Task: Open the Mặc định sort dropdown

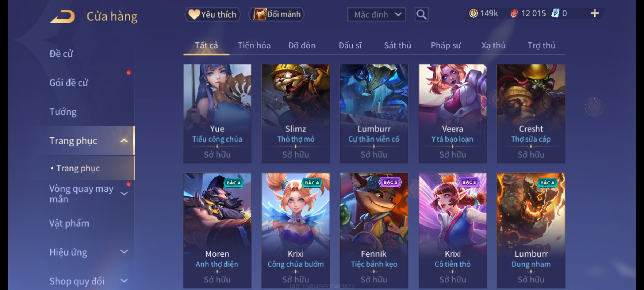Action: (376, 15)
